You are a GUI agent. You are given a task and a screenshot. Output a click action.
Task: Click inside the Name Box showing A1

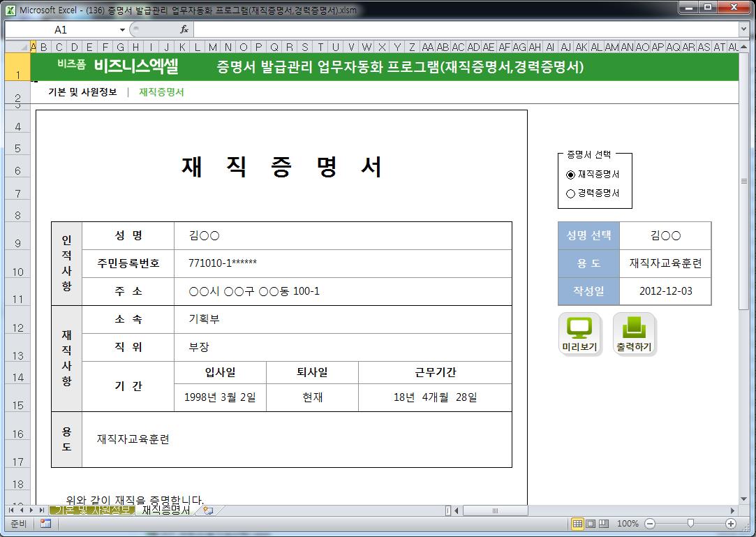pos(61,30)
